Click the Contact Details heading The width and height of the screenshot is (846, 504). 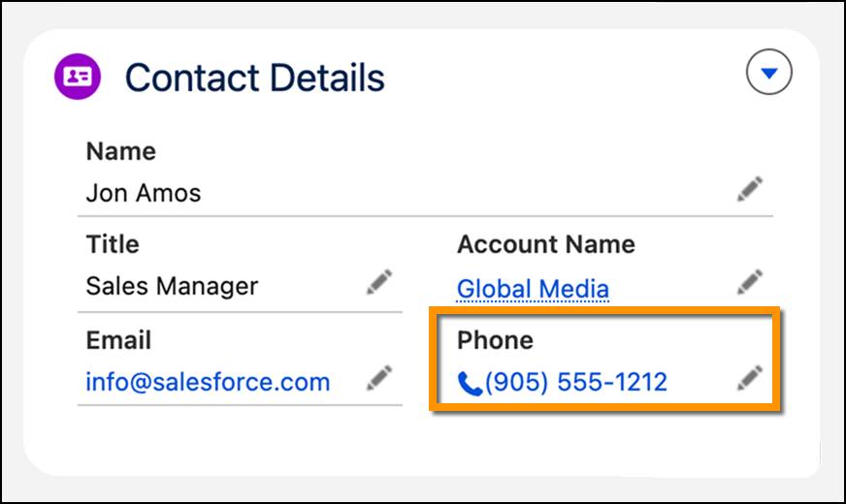pos(254,78)
